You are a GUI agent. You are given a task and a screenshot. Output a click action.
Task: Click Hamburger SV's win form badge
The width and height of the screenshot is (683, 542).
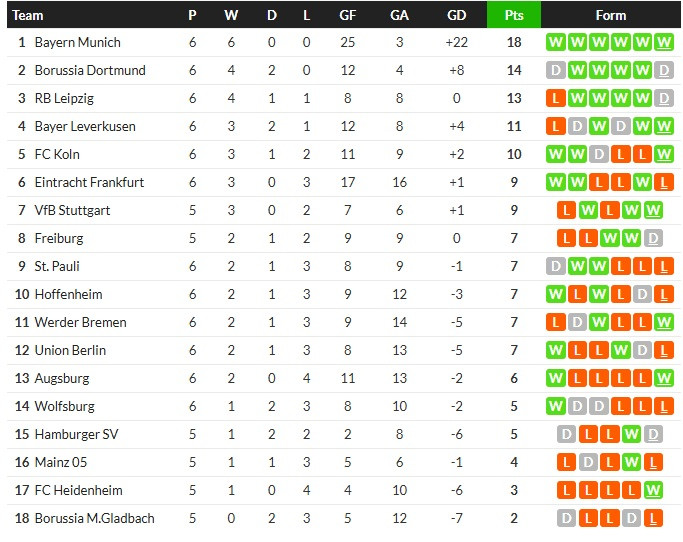633,434
